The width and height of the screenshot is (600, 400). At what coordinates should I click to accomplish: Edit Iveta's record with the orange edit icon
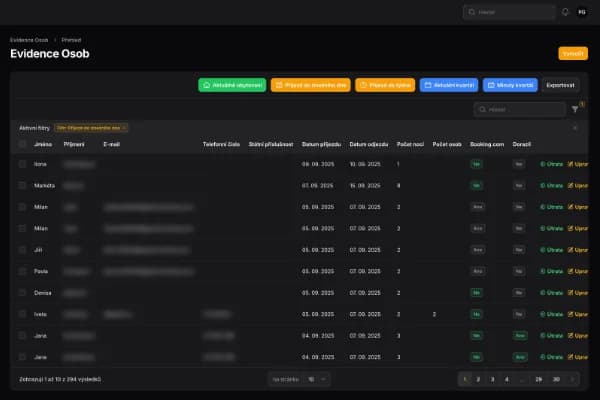(x=578, y=314)
